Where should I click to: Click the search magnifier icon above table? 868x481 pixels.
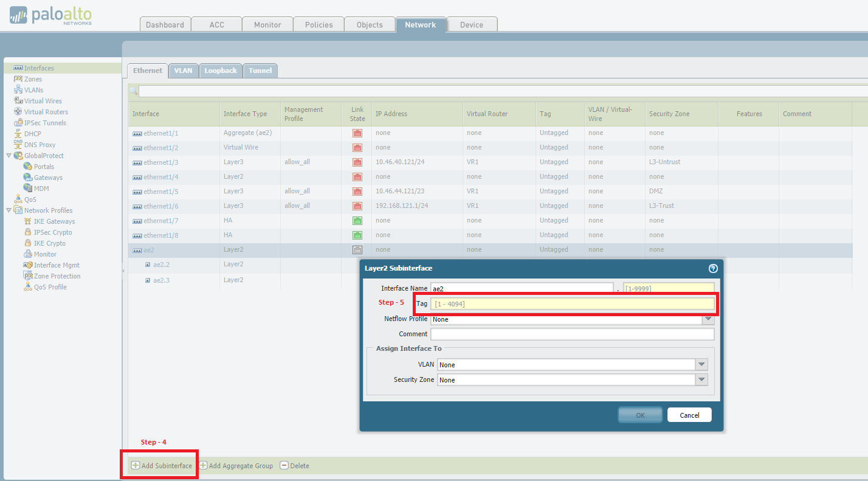pyautogui.click(x=133, y=91)
